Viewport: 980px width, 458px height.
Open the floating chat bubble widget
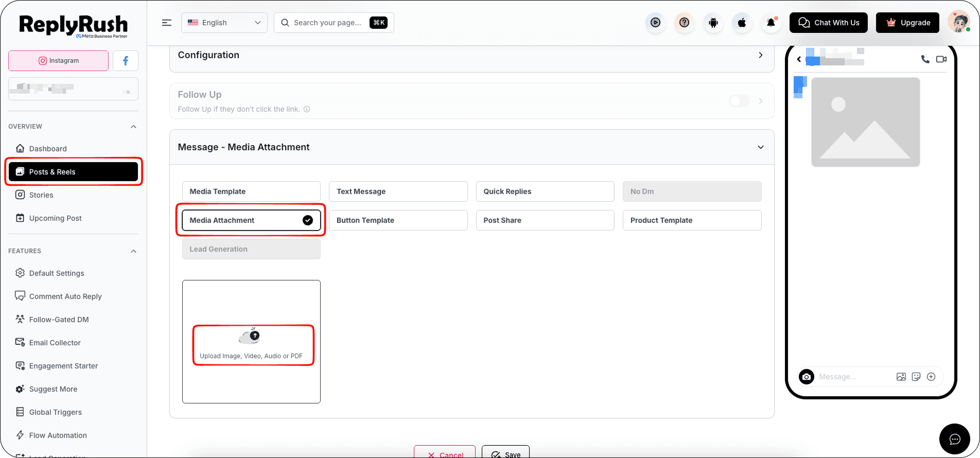[955, 439]
